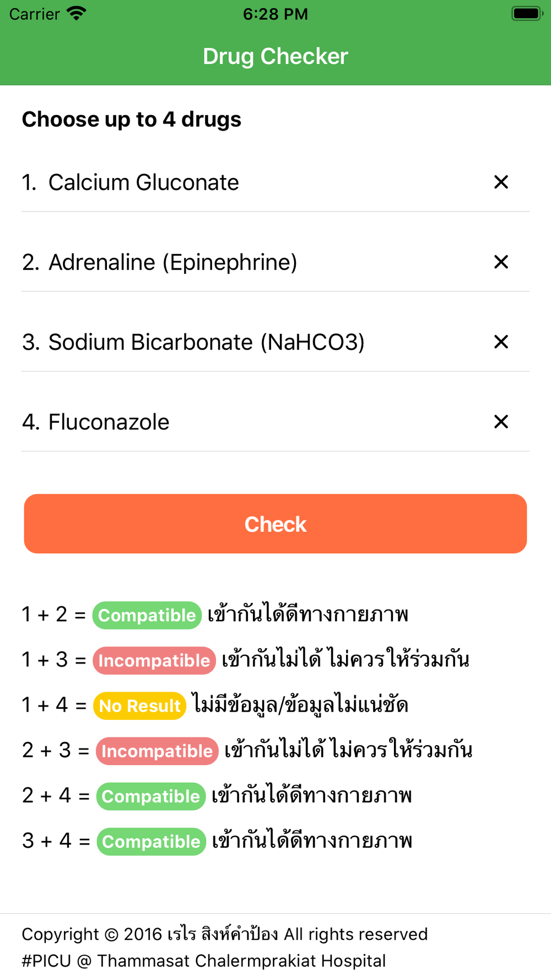Screen dimensions: 551x980
Task: Tap the Choose up to 4 drugs heading
Action: 132,119
